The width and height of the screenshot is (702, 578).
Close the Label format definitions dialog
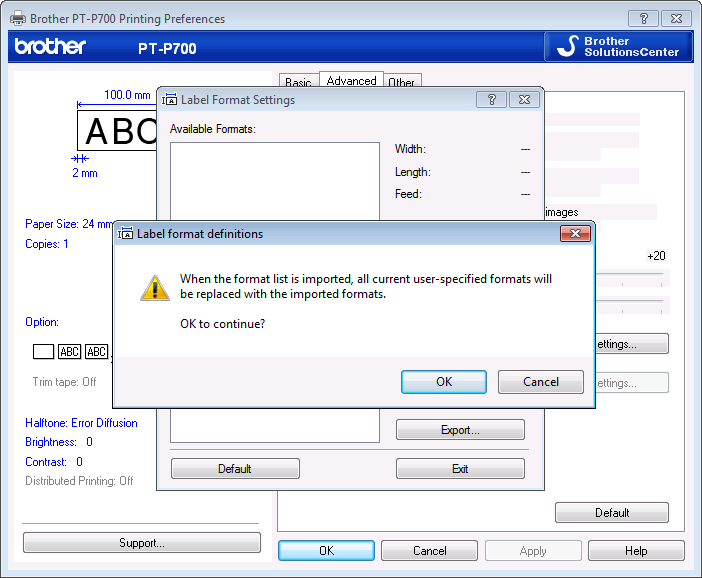pos(575,233)
